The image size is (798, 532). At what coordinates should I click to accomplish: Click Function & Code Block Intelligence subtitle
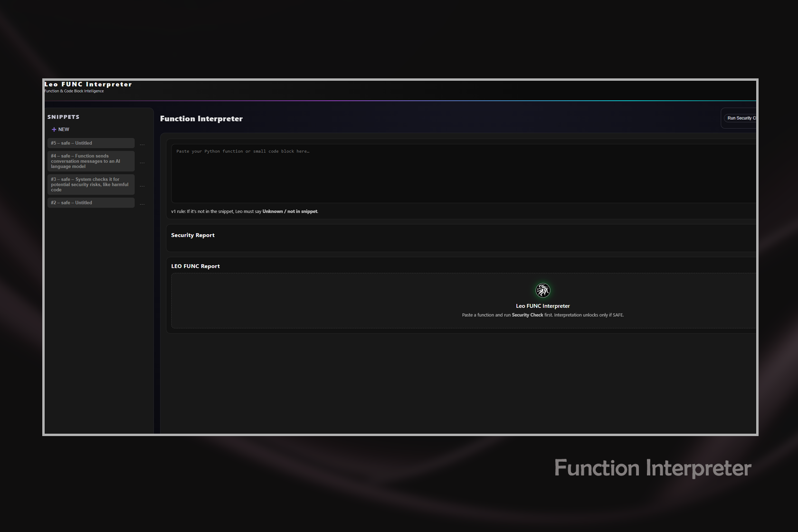point(74,91)
